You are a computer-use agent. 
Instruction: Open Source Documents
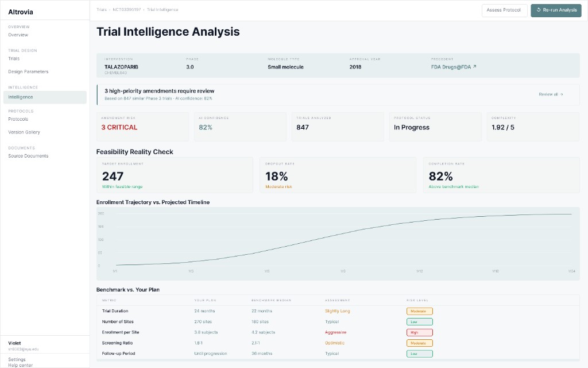tap(28, 155)
